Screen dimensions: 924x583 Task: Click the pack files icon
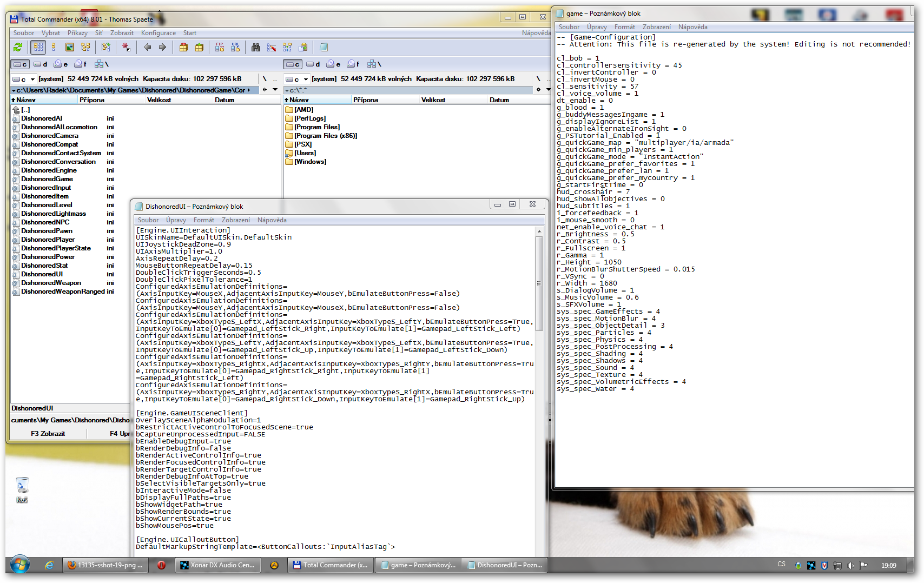183,48
